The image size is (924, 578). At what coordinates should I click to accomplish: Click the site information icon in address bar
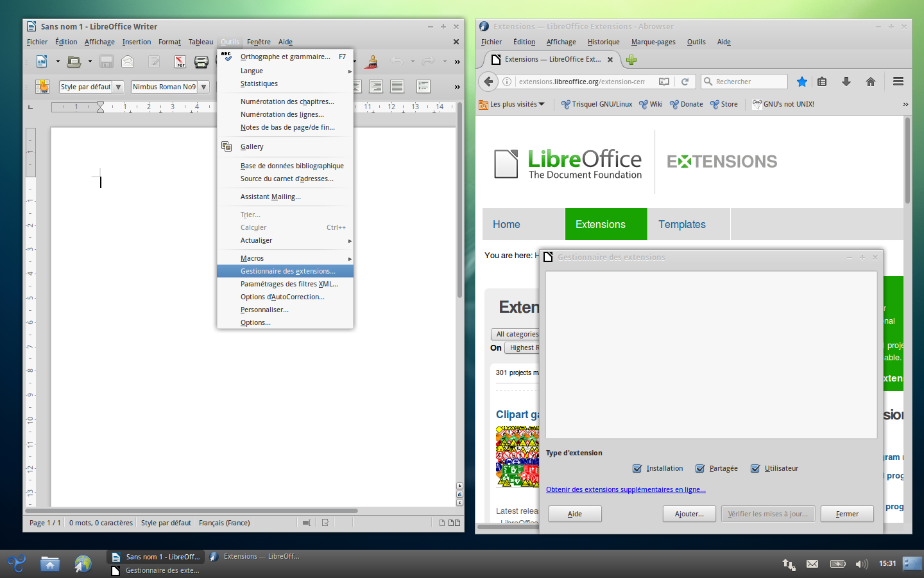pos(507,82)
